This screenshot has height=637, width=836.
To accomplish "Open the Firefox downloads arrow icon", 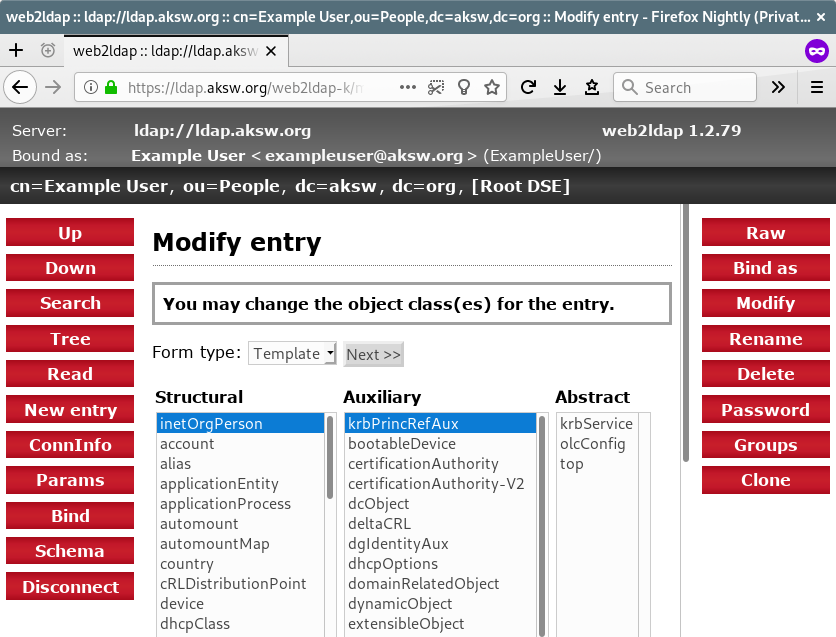I will click(x=560, y=87).
